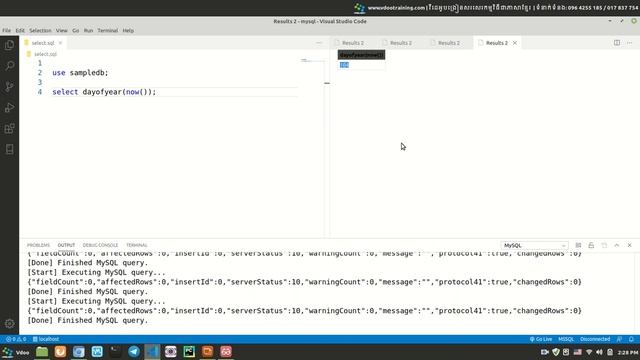
Task: Open the Run and Debug view
Action: point(9,108)
